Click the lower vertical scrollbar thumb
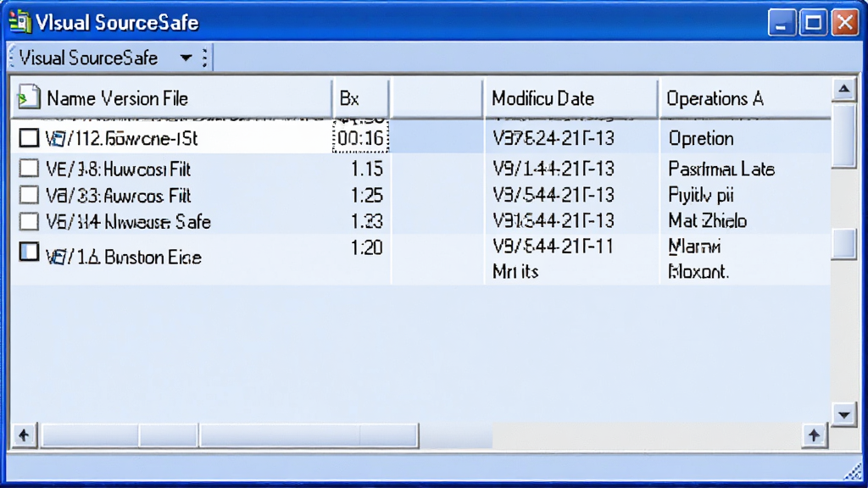This screenshot has width=868, height=488. coord(844,243)
